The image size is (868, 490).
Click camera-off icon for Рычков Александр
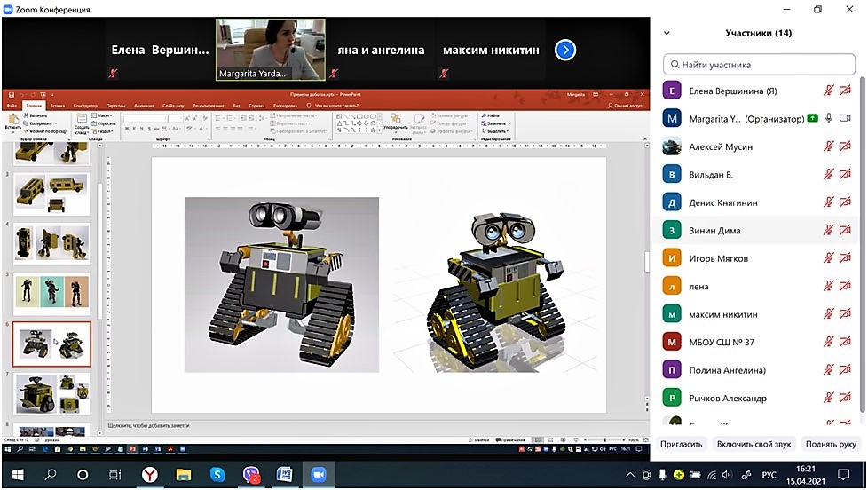(845, 398)
